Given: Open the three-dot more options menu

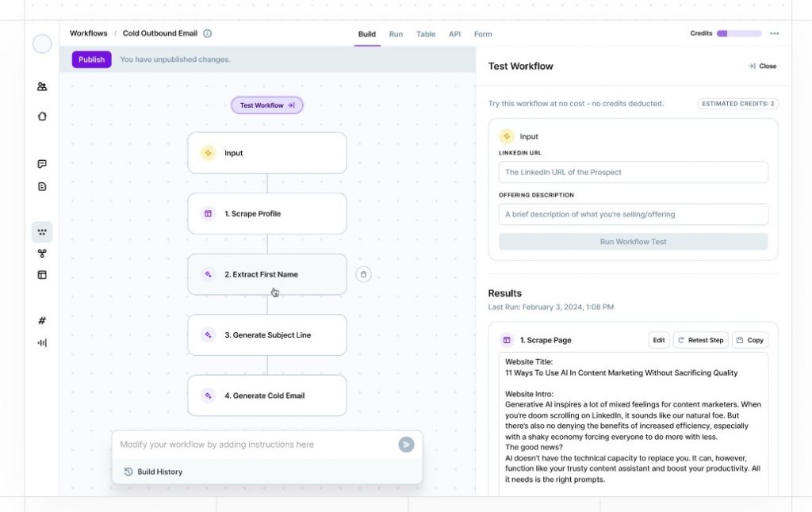Looking at the screenshot, I should (774, 34).
